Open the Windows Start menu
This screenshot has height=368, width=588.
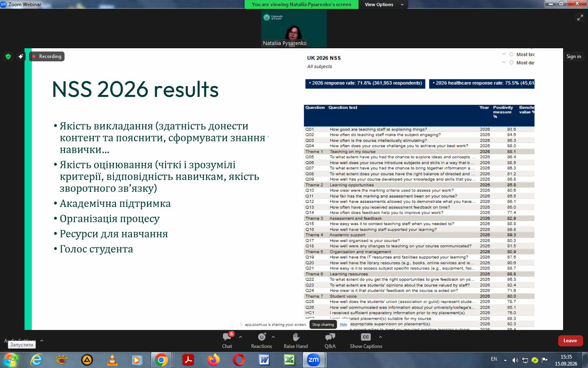pyautogui.click(x=11, y=360)
